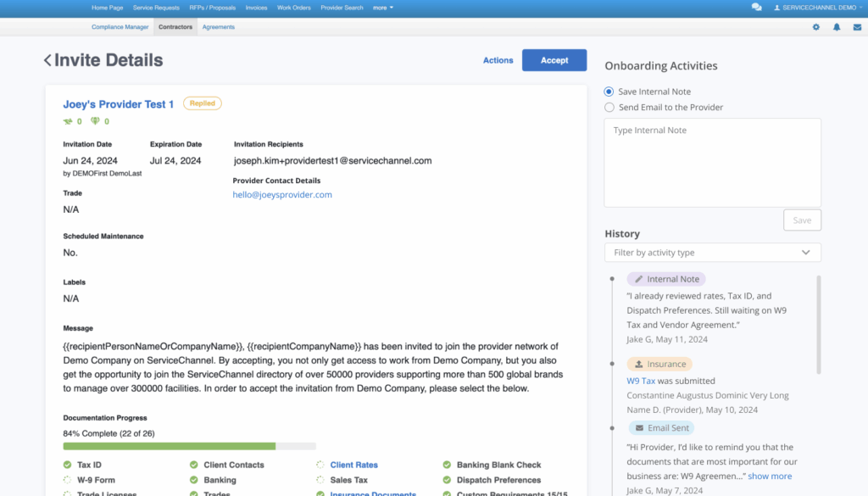
Task: Open the ServiceChannel Demo user menu
Action: tap(816, 8)
